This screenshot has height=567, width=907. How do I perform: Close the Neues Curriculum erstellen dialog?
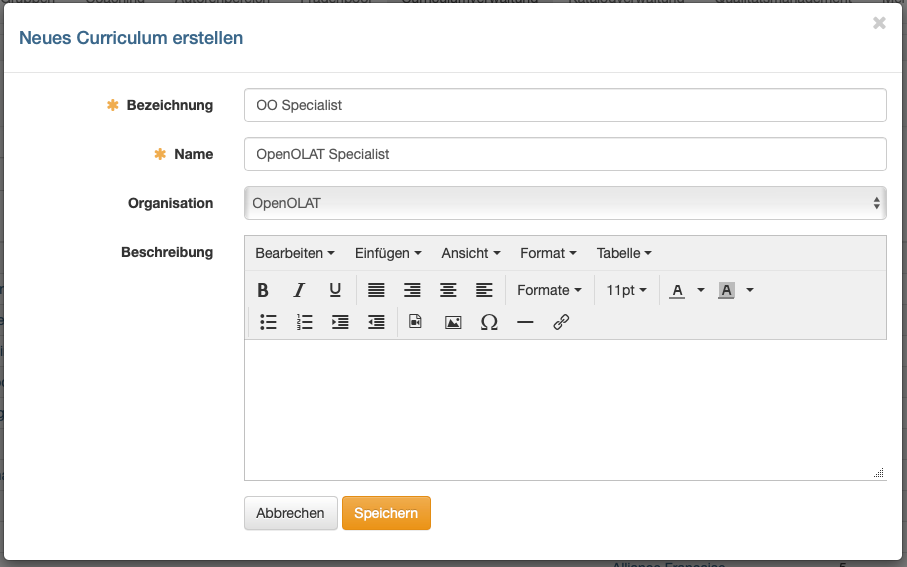click(x=879, y=23)
